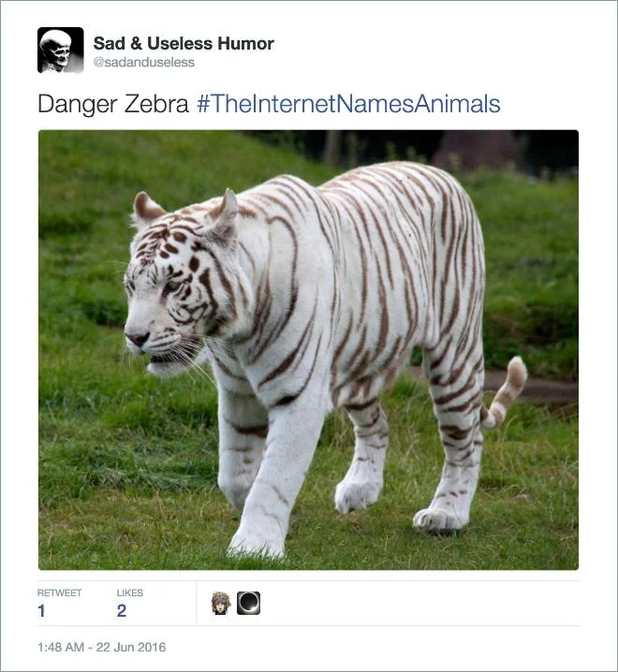618x672 pixels.
Task: Select the "Danger Zebra" tweet text
Action: coord(112,104)
